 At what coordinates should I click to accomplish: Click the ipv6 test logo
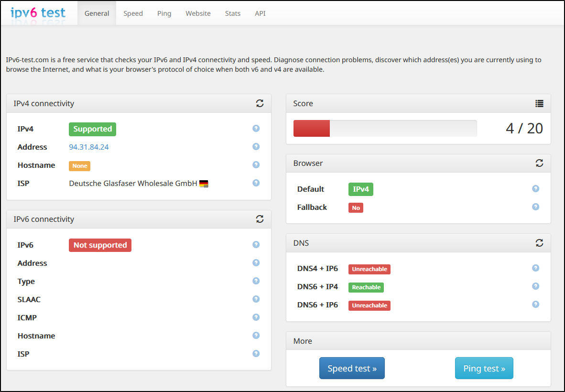point(38,12)
